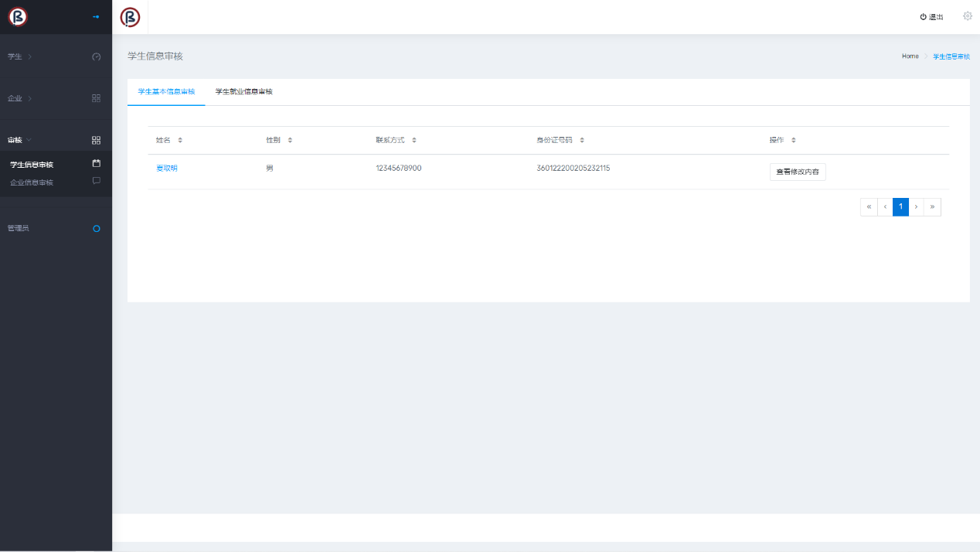The image size is (980, 552).
Task: Click the 退出 logout power icon
Action: point(923,17)
